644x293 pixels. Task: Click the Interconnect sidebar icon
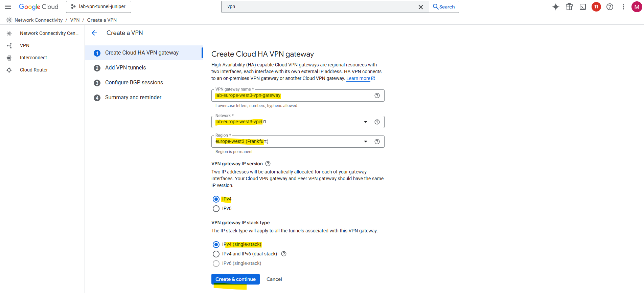coord(9,58)
